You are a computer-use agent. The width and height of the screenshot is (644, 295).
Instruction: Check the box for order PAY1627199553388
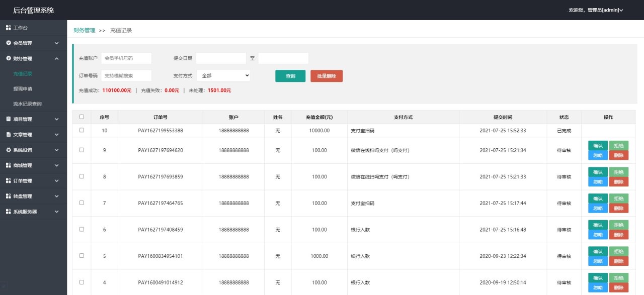click(82, 130)
